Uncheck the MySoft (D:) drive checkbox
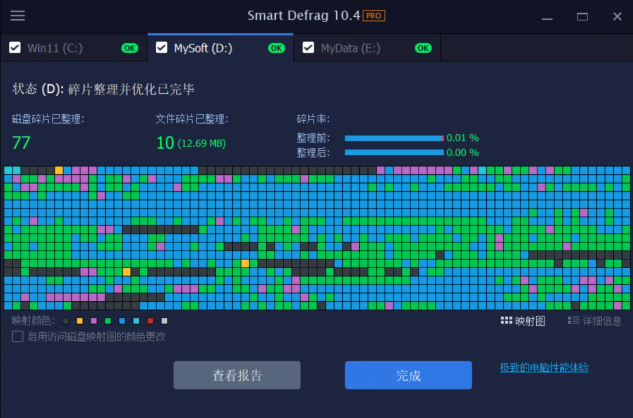 point(161,48)
